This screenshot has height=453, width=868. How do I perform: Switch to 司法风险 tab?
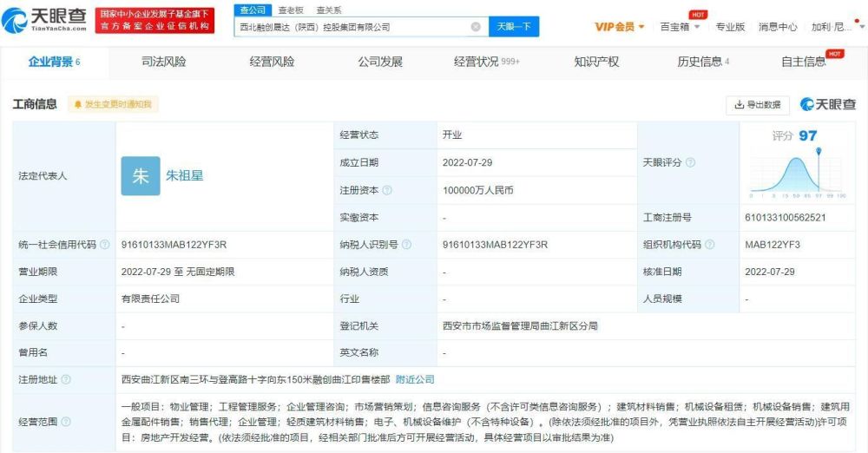tap(164, 62)
